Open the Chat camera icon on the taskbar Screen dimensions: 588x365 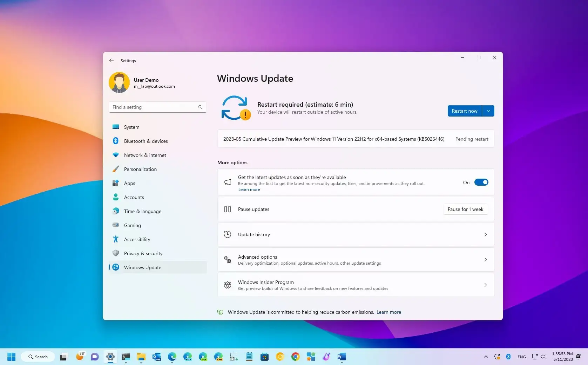95,357
